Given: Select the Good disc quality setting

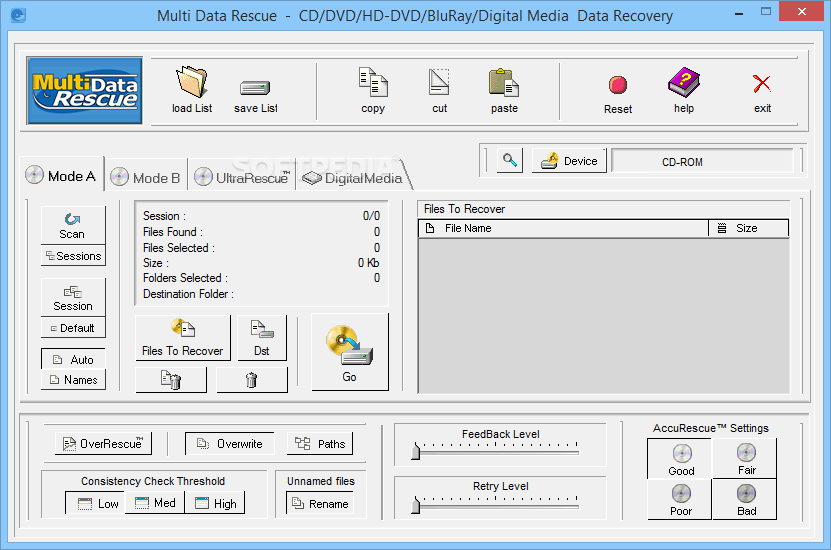Looking at the screenshot, I should click(x=680, y=459).
